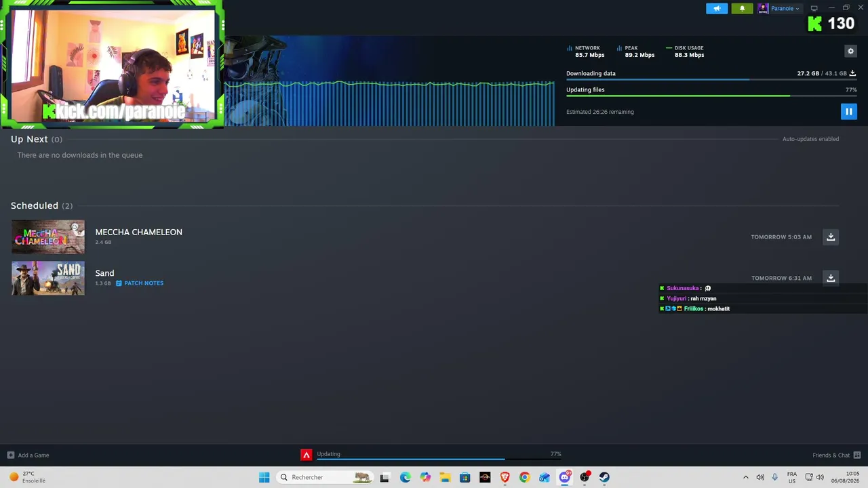
Task: Click the PEAK 89.2 Mbps stat
Action: pyautogui.click(x=636, y=52)
